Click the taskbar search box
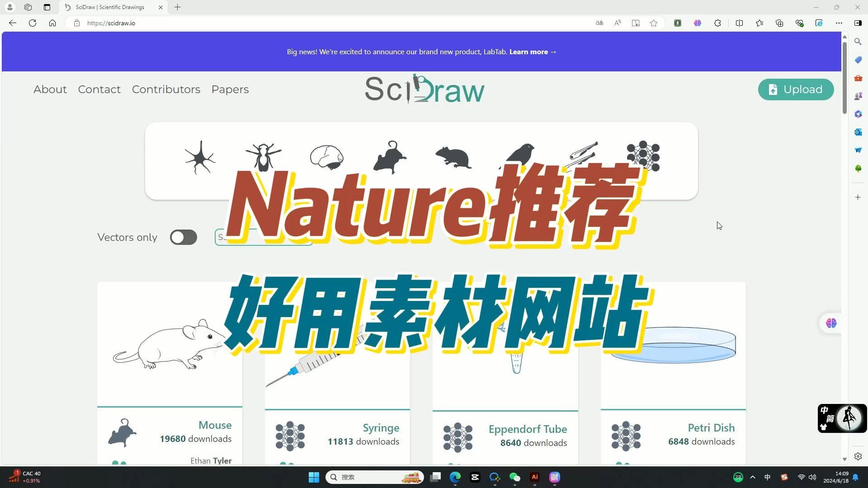The width and height of the screenshot is (868, 488). [374, 477]
